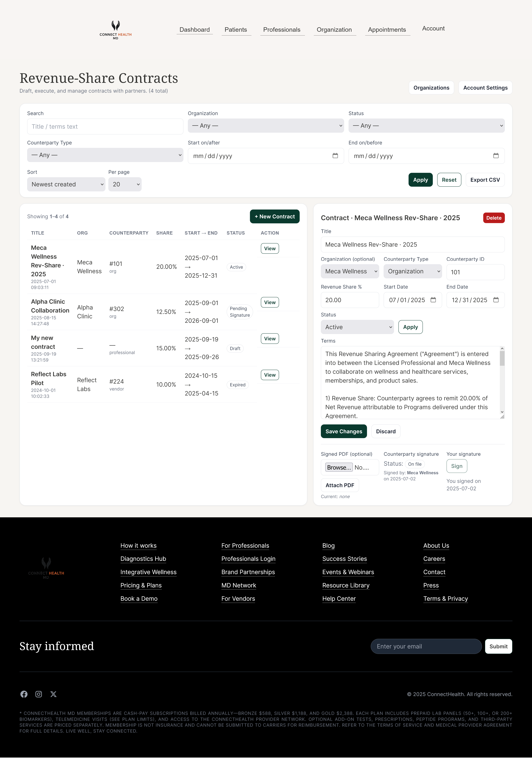Open the Facebook social icon in footer
The image size is (532, 758).
click(24, 694)
